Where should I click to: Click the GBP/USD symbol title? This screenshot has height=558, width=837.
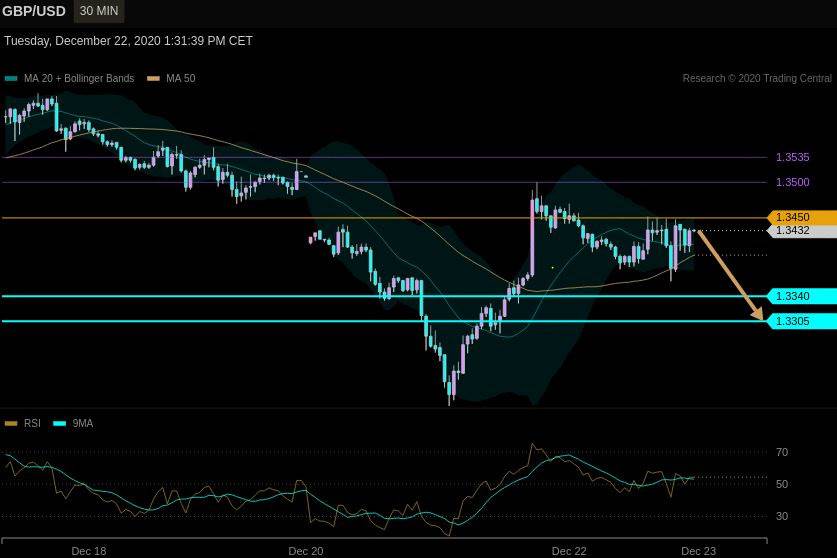[34, 11]
